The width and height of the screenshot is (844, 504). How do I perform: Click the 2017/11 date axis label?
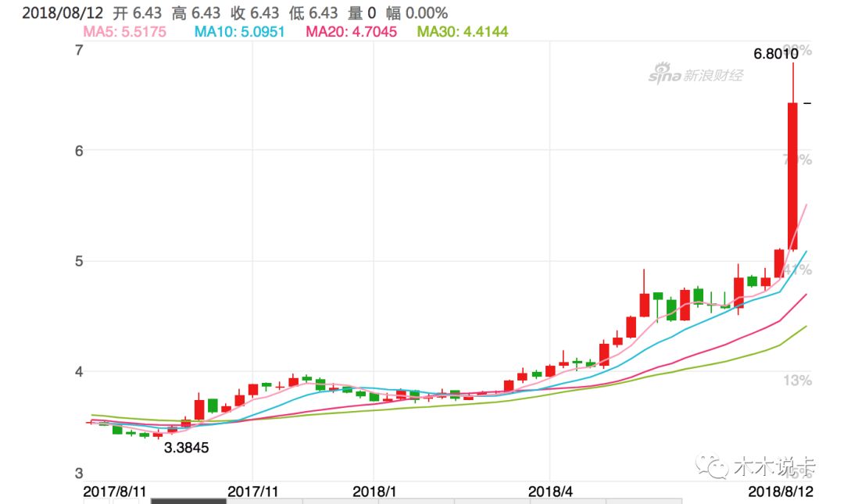pyautogui.click(x=253, y=491)
